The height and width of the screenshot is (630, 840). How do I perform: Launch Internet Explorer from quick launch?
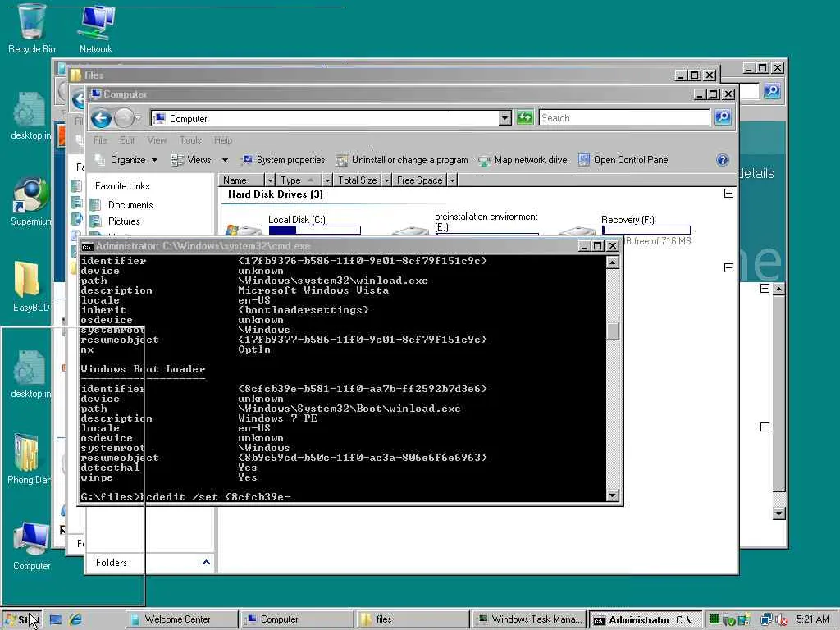point(75,619)
